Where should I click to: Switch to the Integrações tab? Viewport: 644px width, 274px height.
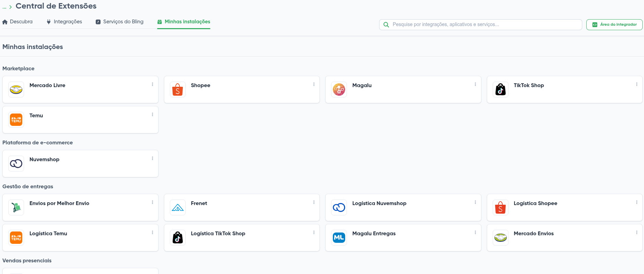[65, 22]
